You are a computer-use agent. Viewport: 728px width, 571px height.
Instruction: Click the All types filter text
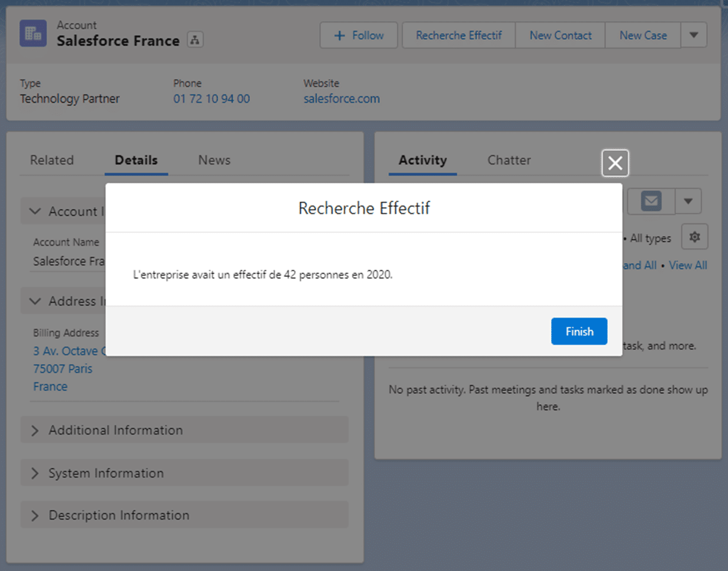pyautogui.click(x=650, y=238)
